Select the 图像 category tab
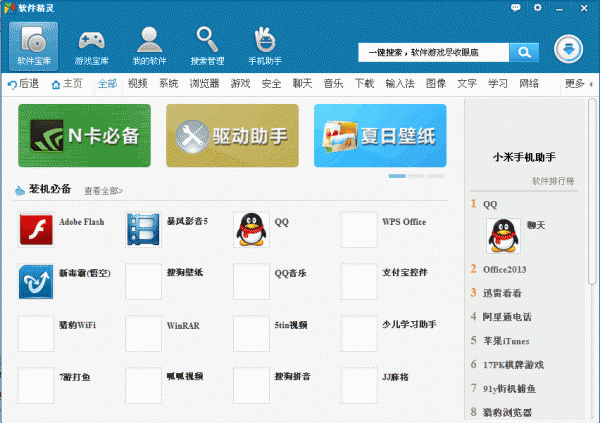 pos(436,83)
